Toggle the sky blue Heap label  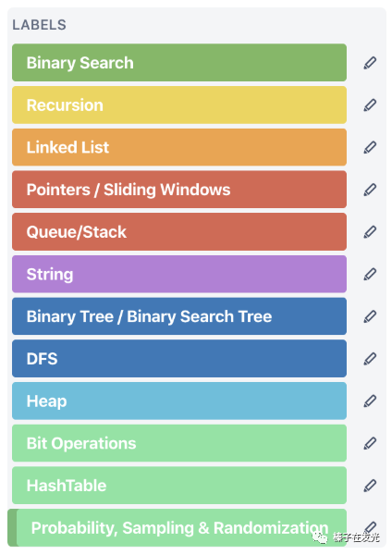click(x=179, y=401)
